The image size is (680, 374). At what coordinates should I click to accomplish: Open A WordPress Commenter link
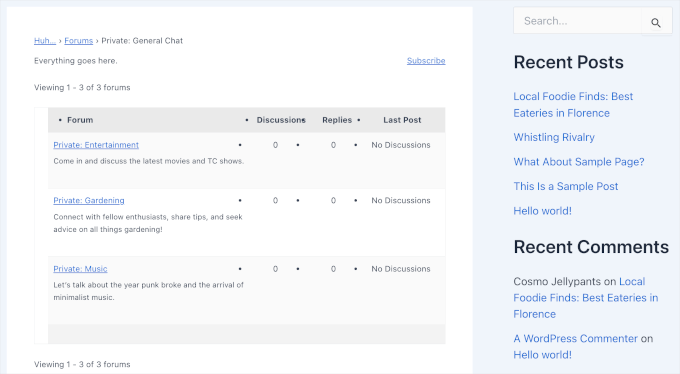575,338
